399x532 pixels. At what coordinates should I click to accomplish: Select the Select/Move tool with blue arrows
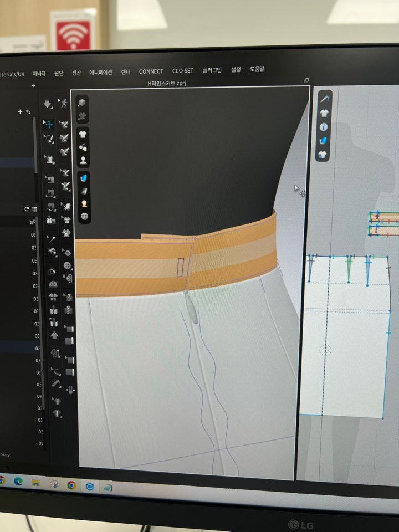pyautogui.click(x=49, y=125)
